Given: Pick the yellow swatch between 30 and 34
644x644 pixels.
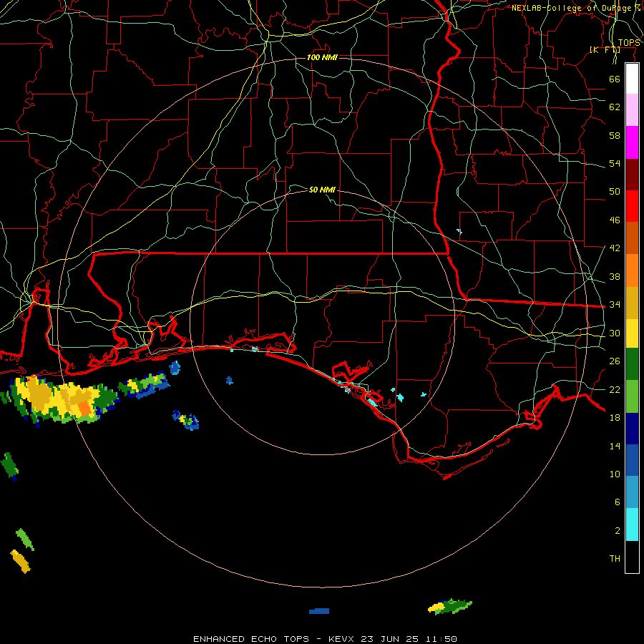Looking at the screenshot, I should click(x=632, y=333).
